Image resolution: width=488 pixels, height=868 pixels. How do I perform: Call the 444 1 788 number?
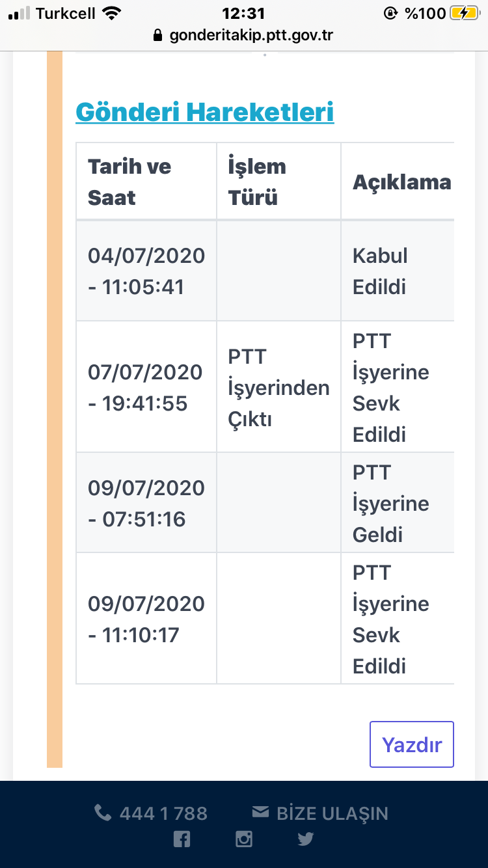coord(163,813)
